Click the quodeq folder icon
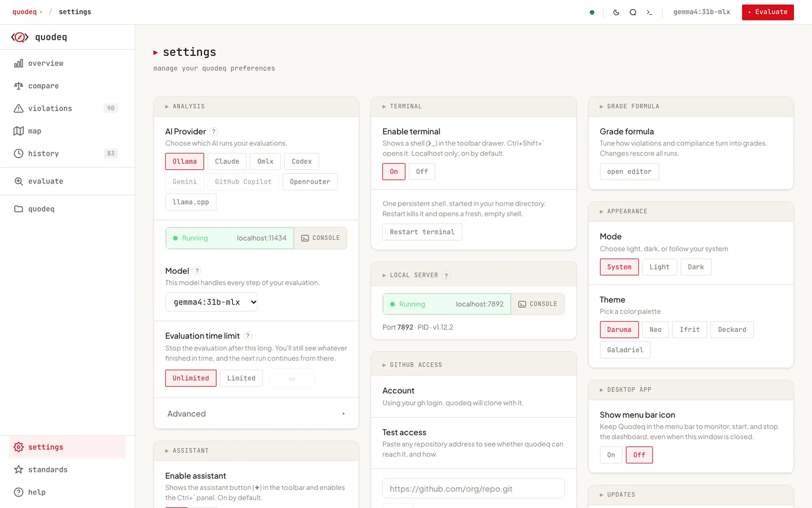Viewport: 812px width, 508px height. coord(19,209)
